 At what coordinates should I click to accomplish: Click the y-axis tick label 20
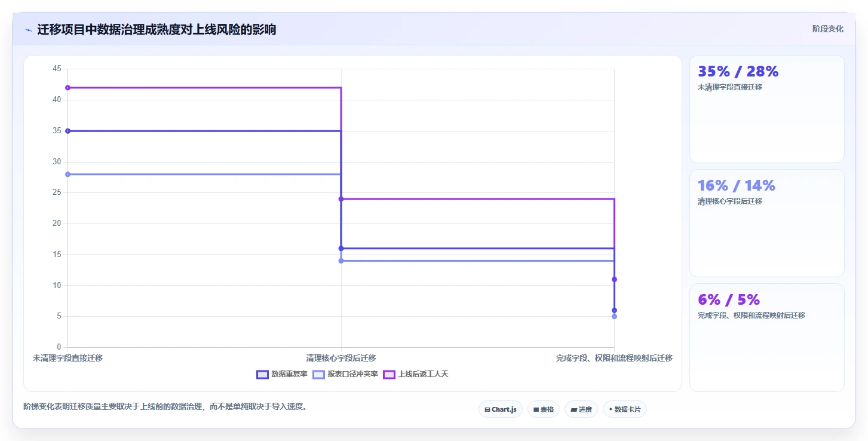(57, 223)
